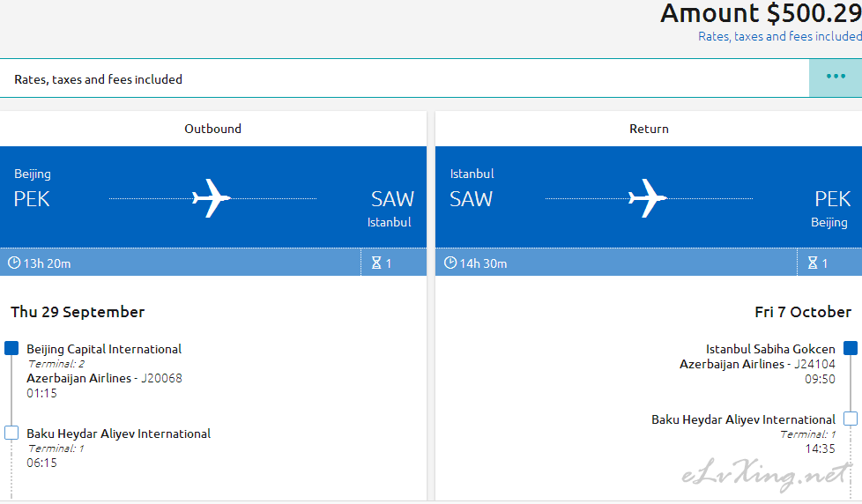
Task: Click the blue Rates, taxes and fees link
Action: (779, 36)
